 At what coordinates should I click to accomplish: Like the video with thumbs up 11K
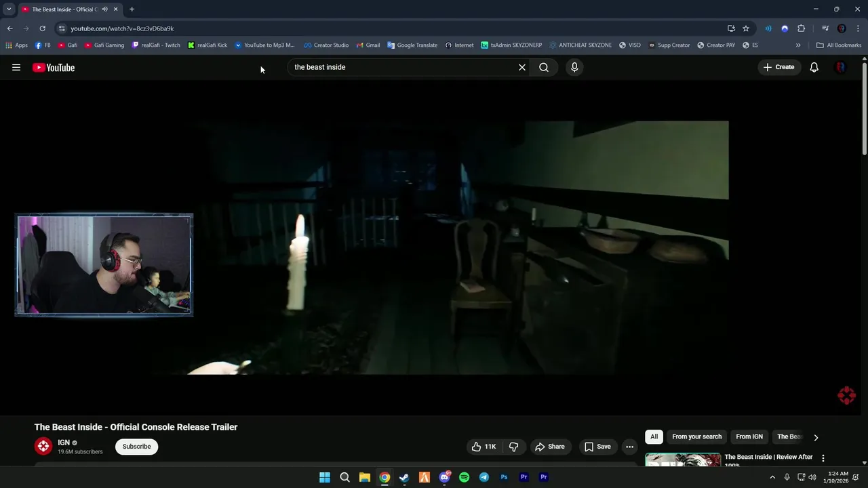tap(484, 447)
